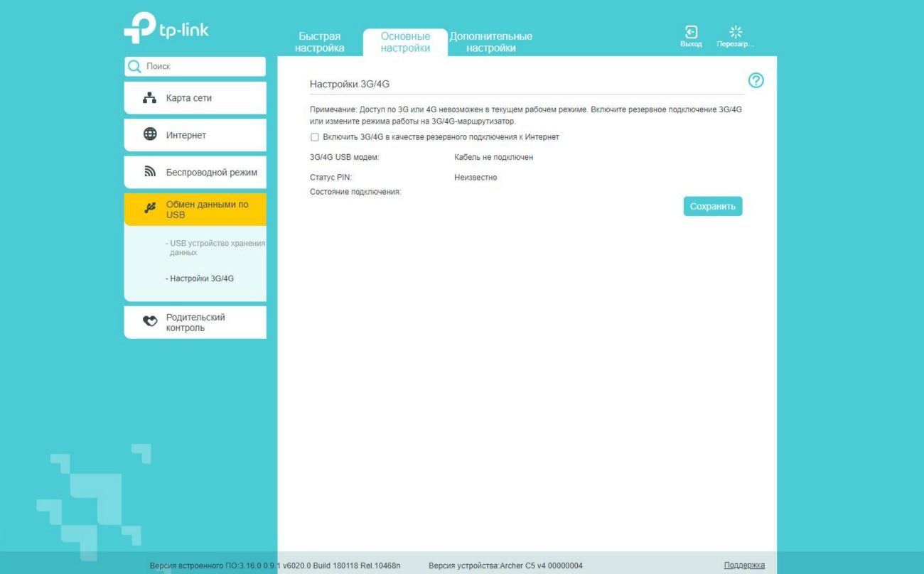The height and width of the screenshot is (574, 924).
Task: Click the TP-Link logo
Action: [x=166, y=28]
